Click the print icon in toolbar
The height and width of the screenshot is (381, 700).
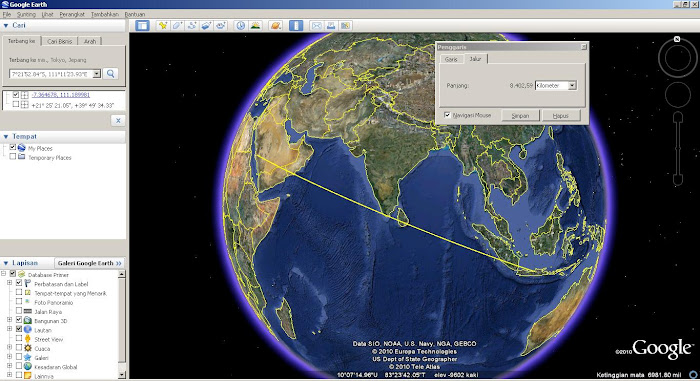point(331,25)
